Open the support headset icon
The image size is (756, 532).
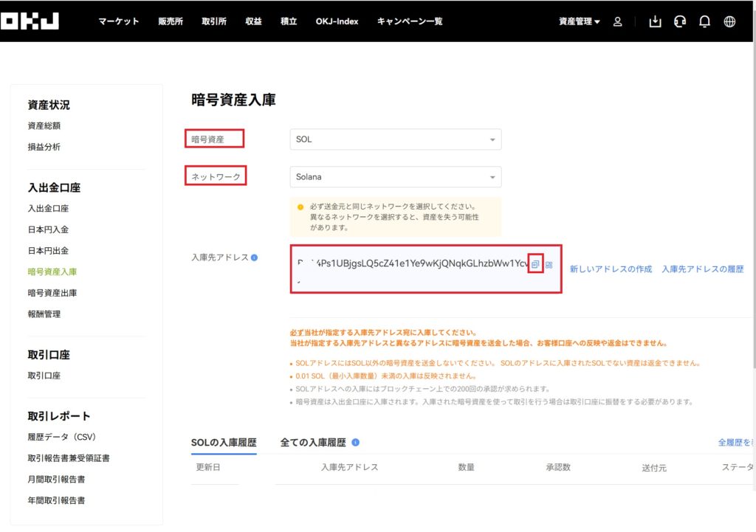click(x=680, y=21)
